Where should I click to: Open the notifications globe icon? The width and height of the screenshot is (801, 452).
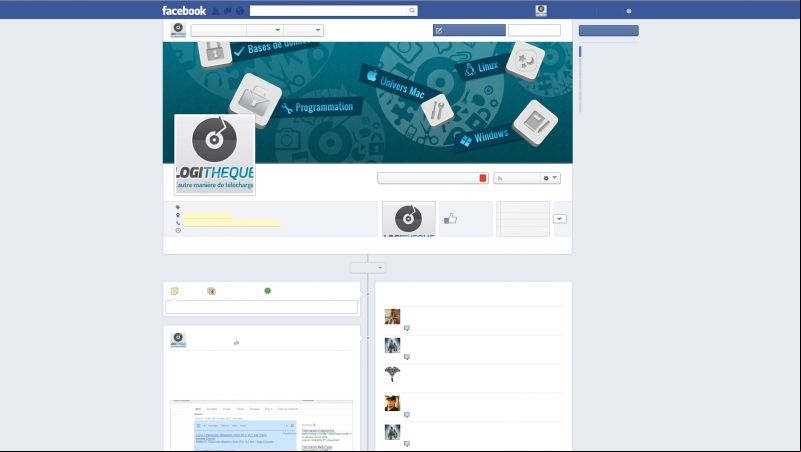pos(240,11)
